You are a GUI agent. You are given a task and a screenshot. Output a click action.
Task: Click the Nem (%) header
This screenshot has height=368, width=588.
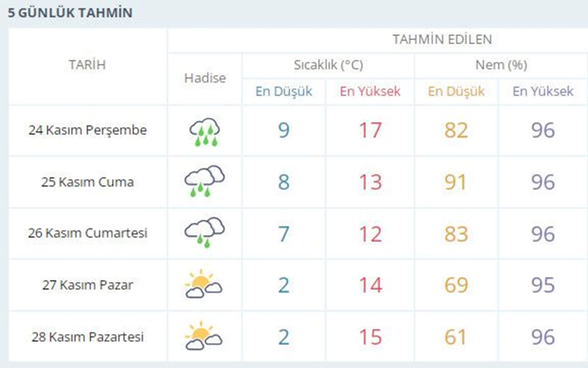point(501,65)
